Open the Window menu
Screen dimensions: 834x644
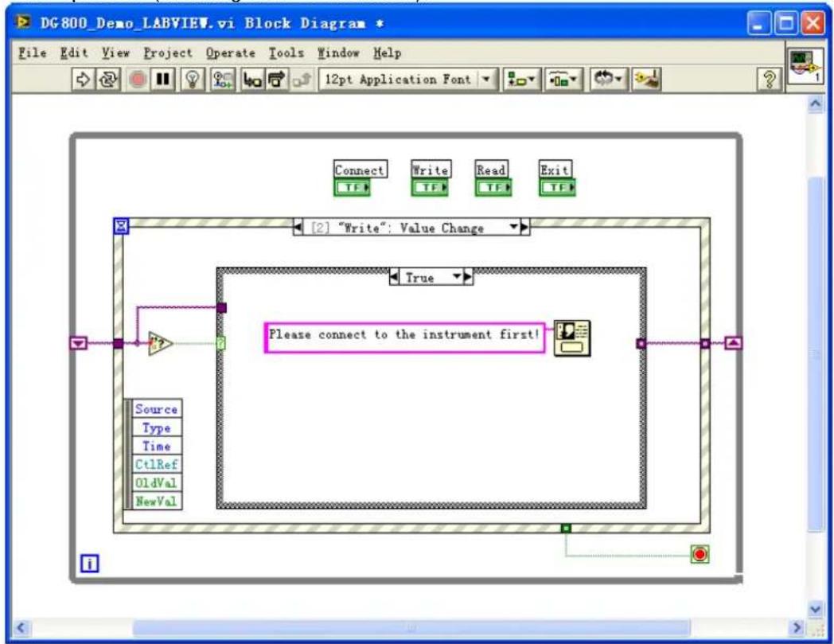[338, 53]
